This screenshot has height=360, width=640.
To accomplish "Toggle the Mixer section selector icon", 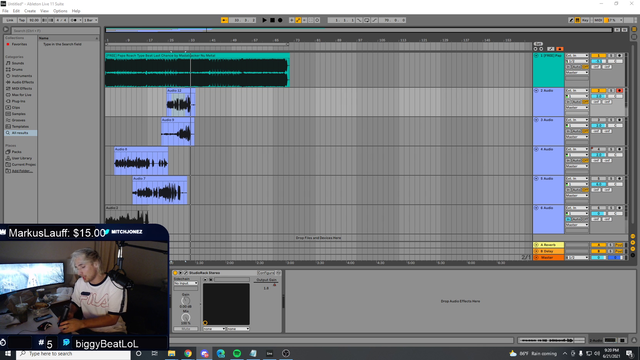I will 633,249.
